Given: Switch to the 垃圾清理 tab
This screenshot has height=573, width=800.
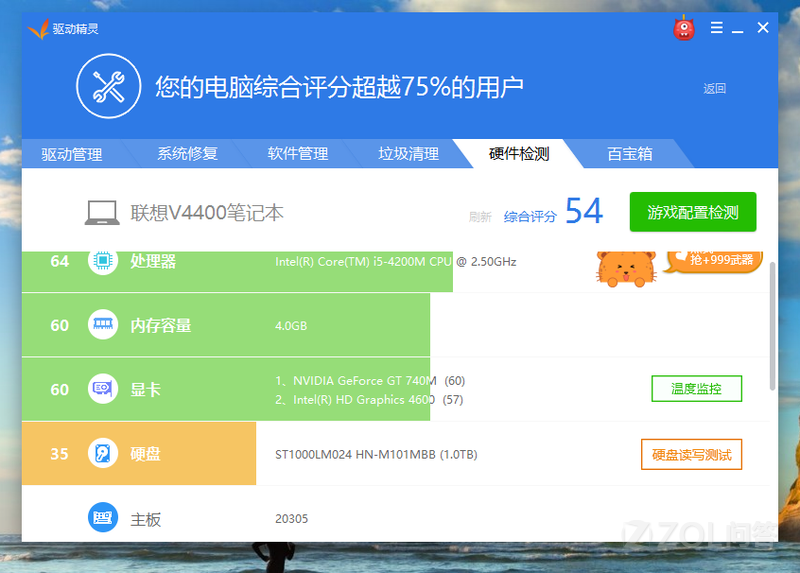Looking at the screenshot, I should pyautogui.click(x=409, y=154).
